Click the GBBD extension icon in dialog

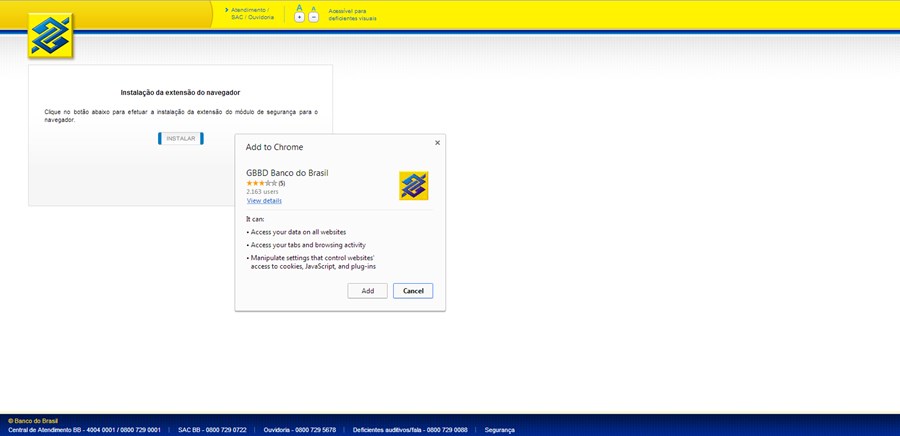coord(413,186)
